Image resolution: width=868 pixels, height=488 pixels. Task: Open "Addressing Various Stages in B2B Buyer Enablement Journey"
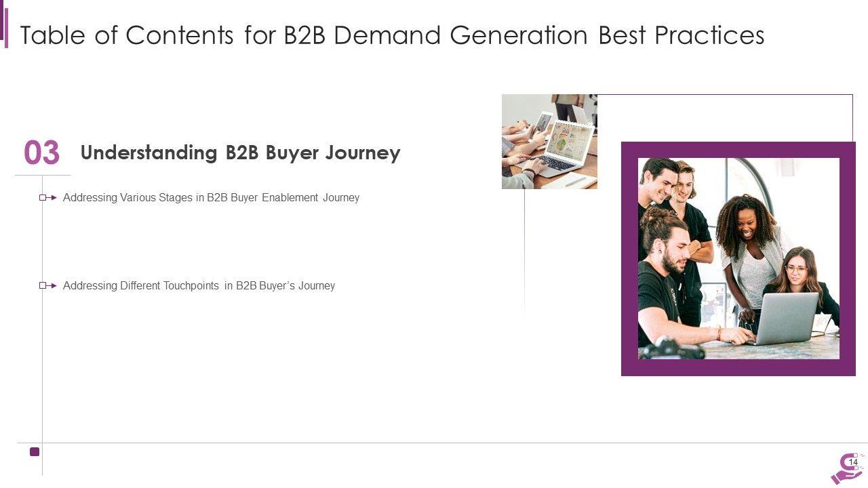pyautogui.click(x=211, y=198)
